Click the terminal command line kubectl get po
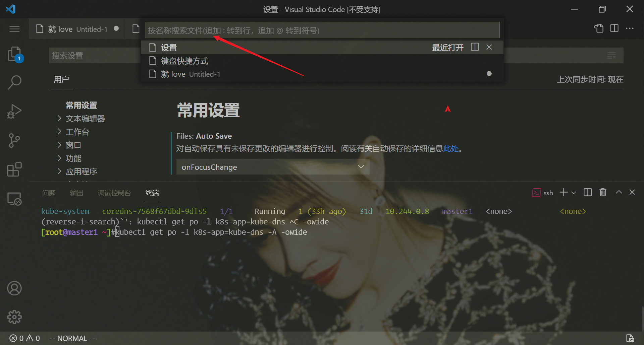The width and height of the screenshot is (644, 345). [211, 232]
